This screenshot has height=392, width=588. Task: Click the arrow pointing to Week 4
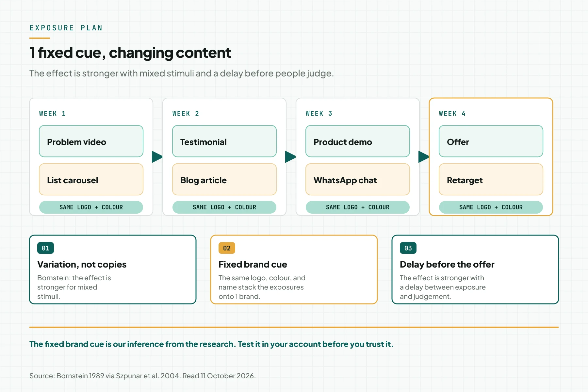click(424, 157)
